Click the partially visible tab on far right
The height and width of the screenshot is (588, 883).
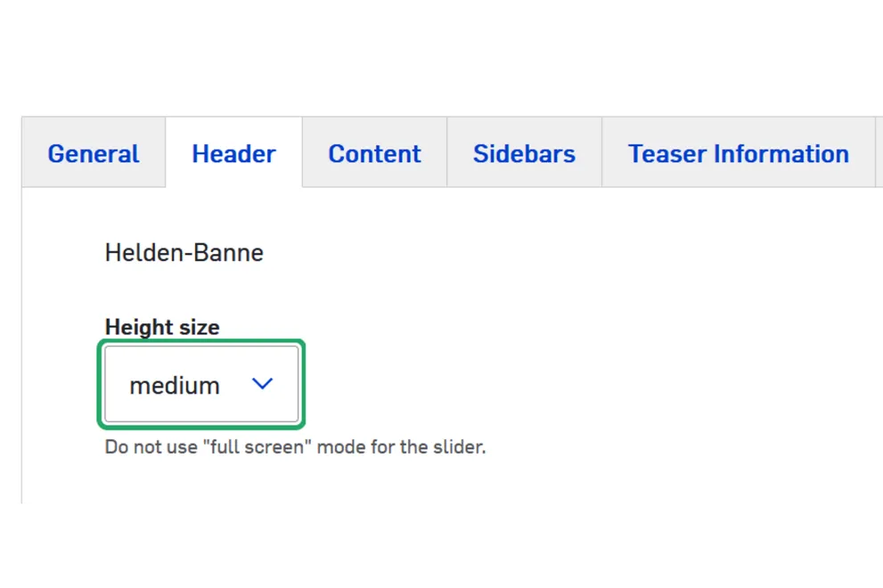click(x=879, y=153)
